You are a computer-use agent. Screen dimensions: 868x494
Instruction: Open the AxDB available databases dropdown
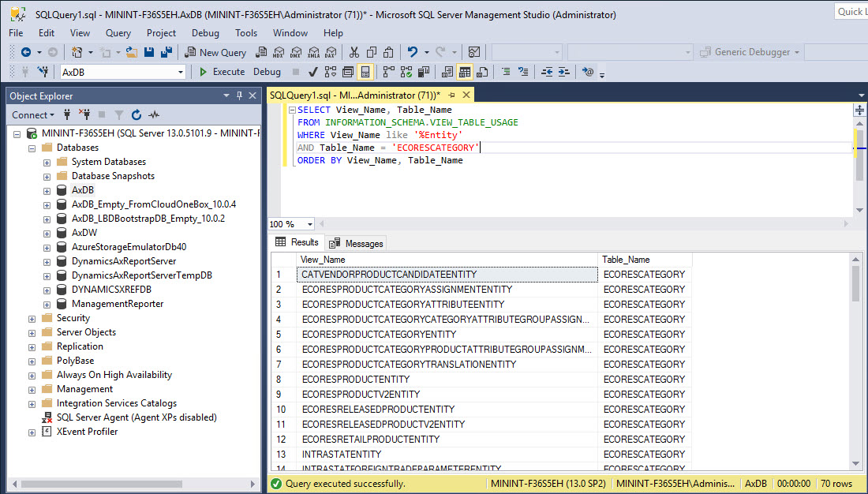tap(180, 73)
